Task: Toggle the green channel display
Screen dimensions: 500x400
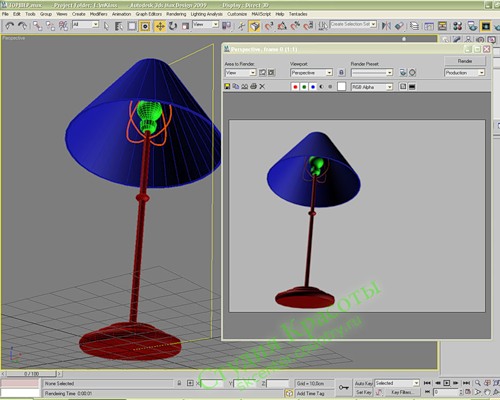Action: (x=304, y=87)
